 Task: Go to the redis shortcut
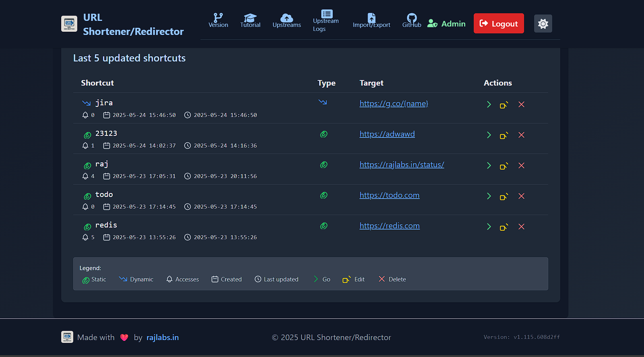pyautogui.click(x=489, y=227)
